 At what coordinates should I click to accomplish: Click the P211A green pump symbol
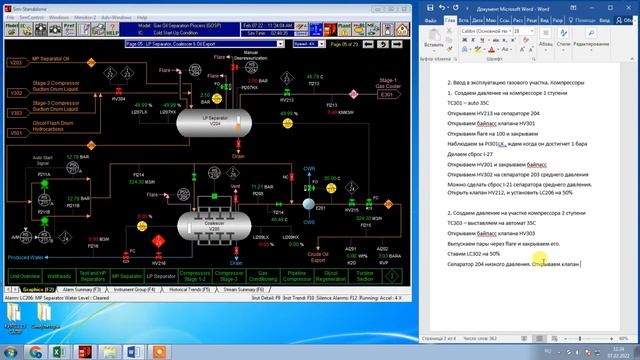point(44,184)
